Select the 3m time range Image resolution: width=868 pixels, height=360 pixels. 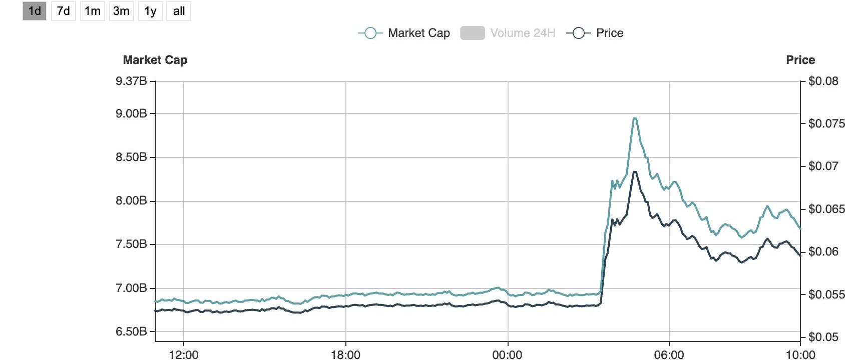pyautogui.click(x=121, y=11)
